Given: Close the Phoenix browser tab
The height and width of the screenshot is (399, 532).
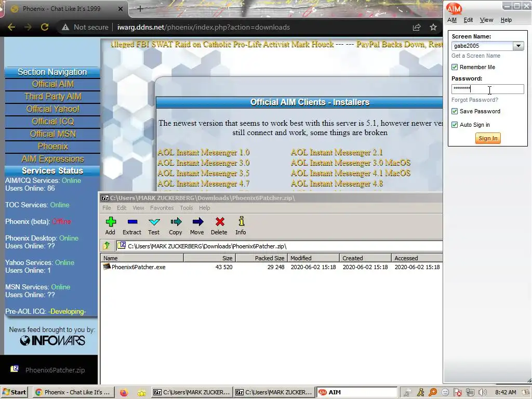Looking at the screenshot, I should tap(121, 9).
